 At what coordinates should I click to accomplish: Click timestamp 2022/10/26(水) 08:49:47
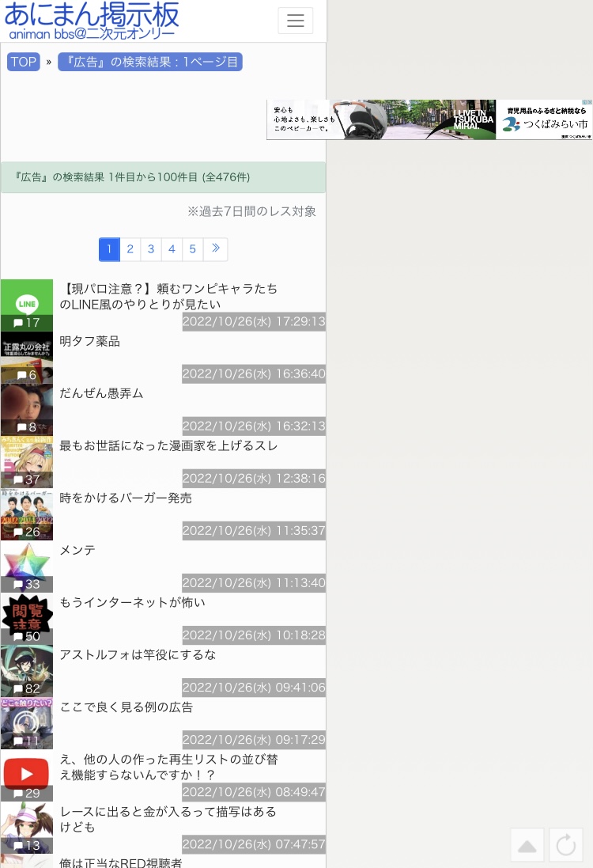click(254, 792)
